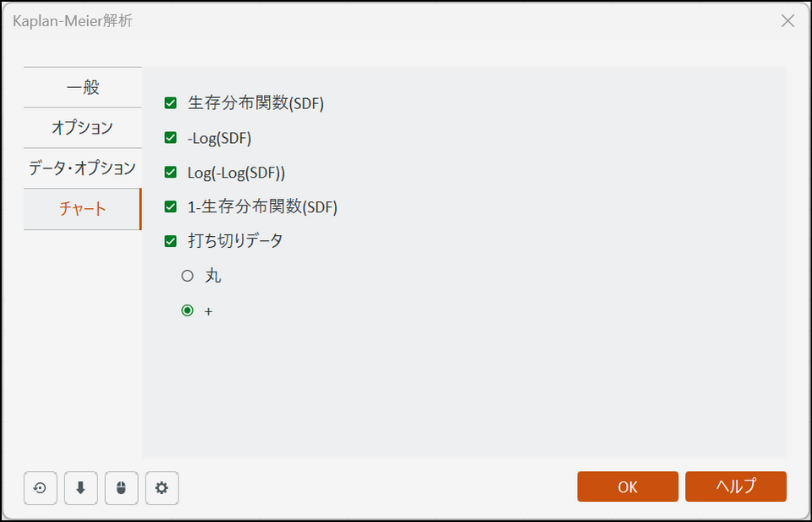Open the gear settings icon button
812x522 pixels.
[x=162, y=488]
